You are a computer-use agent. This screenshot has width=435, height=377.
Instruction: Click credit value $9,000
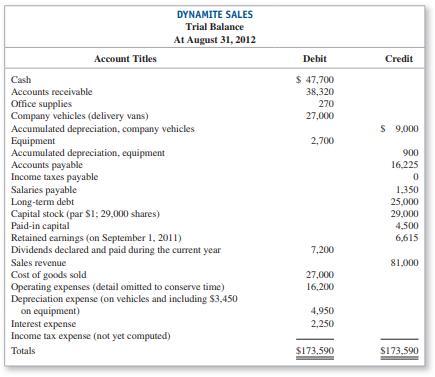pyautogui.click(x=399, y=129)
